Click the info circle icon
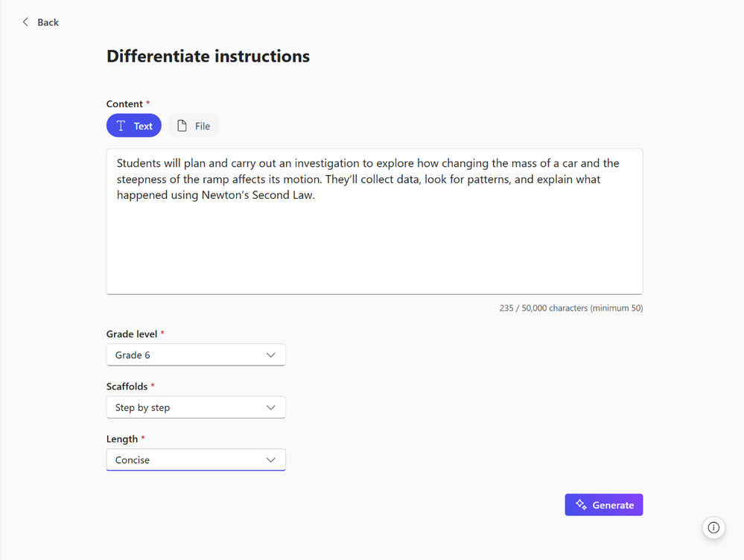Viewport: 744px width, 560px height. tap(713, 528)
